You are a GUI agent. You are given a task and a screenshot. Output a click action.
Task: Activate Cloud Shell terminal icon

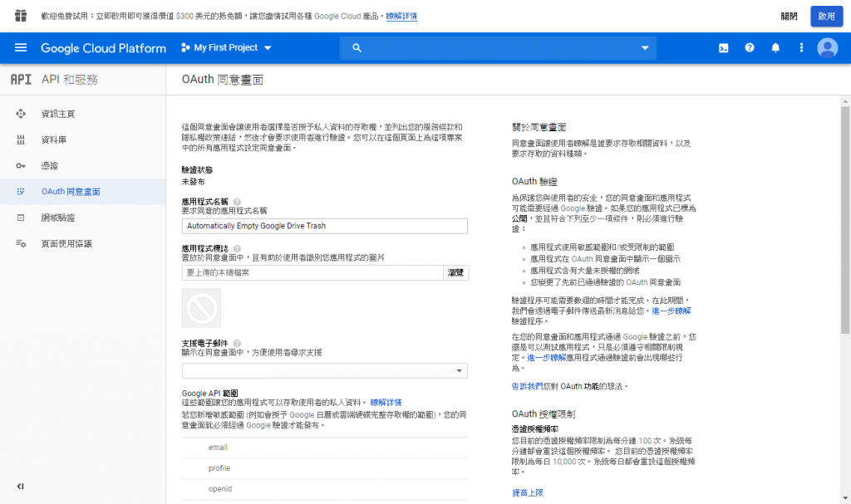coord(724,47)
